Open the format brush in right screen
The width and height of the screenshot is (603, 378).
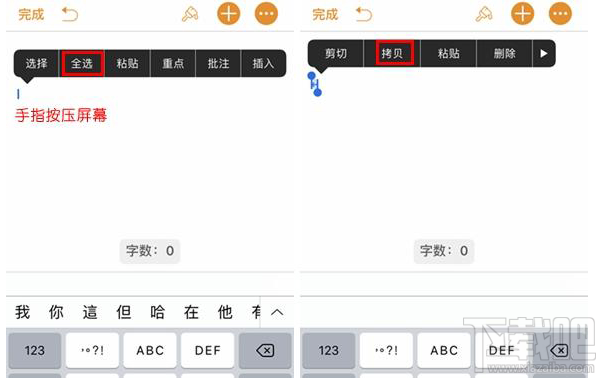[x=484, y=14]
